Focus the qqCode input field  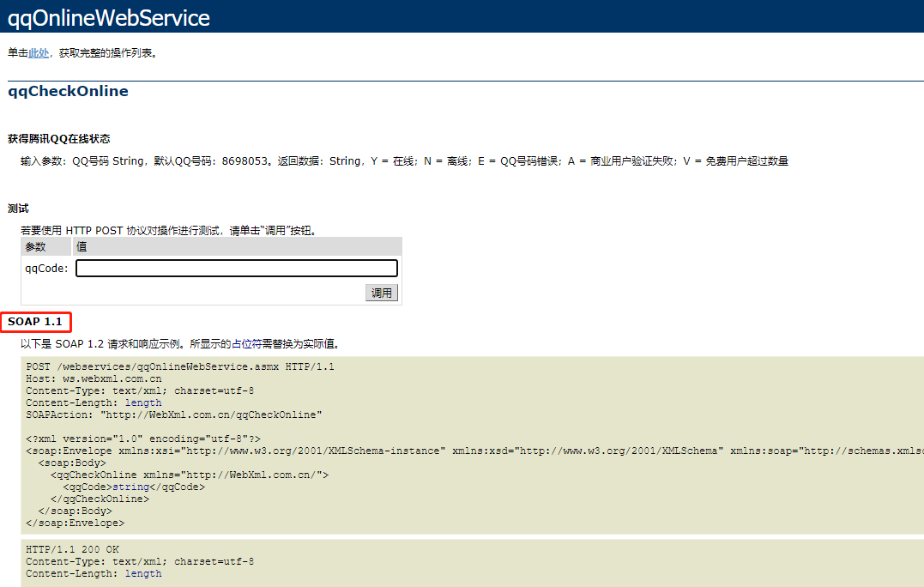[x=236, y=268]
